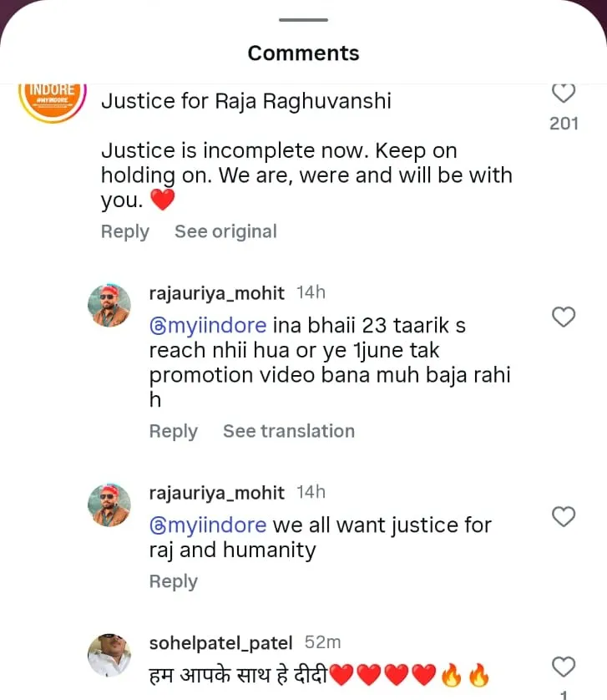Open @myiindore mention in the first reply

[x=208, y=325]
